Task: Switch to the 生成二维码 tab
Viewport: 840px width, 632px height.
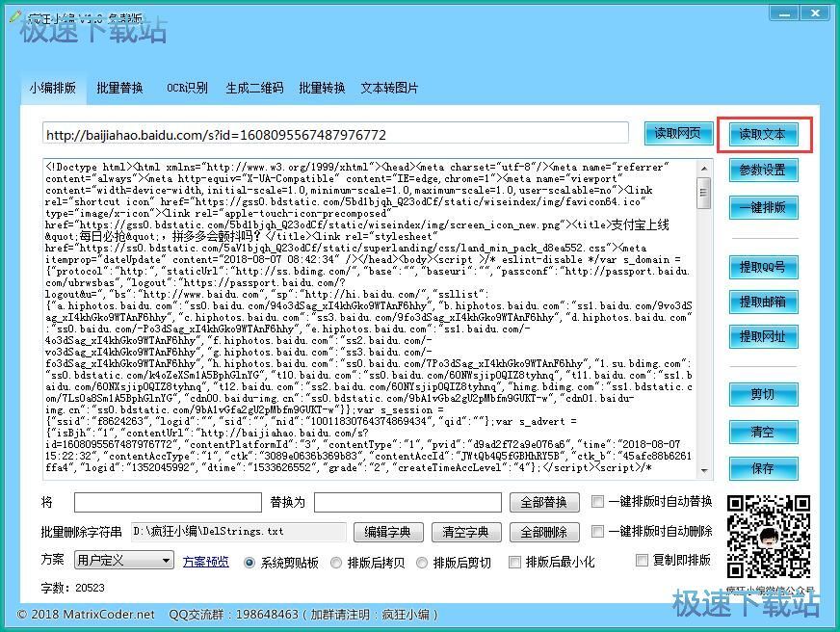Action: click(x=254, y=88)
